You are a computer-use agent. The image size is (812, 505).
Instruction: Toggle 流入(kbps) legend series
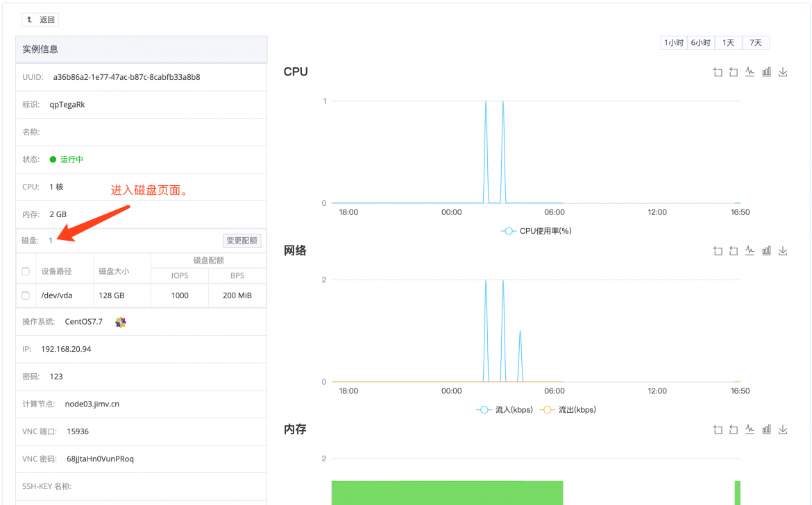pyautogui.click(x=505, y=410)
